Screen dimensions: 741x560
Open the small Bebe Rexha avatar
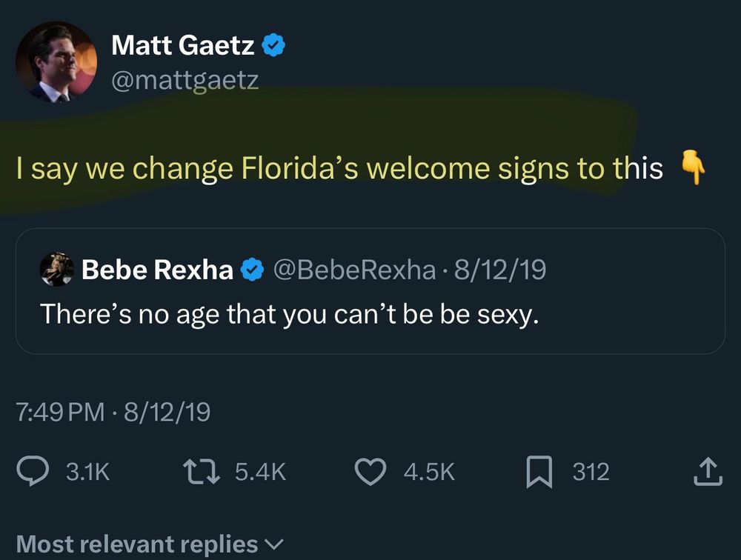(56, 270)
